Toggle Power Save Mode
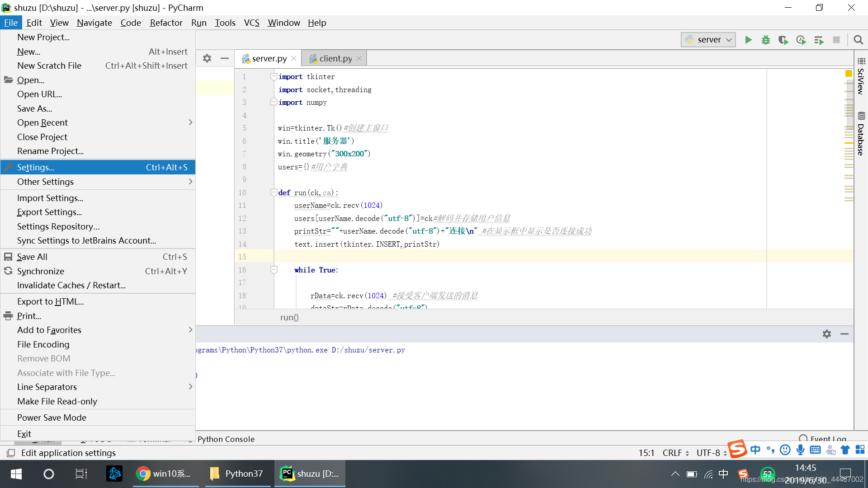Viewport: 868px width, 488px height. [52, 418]
